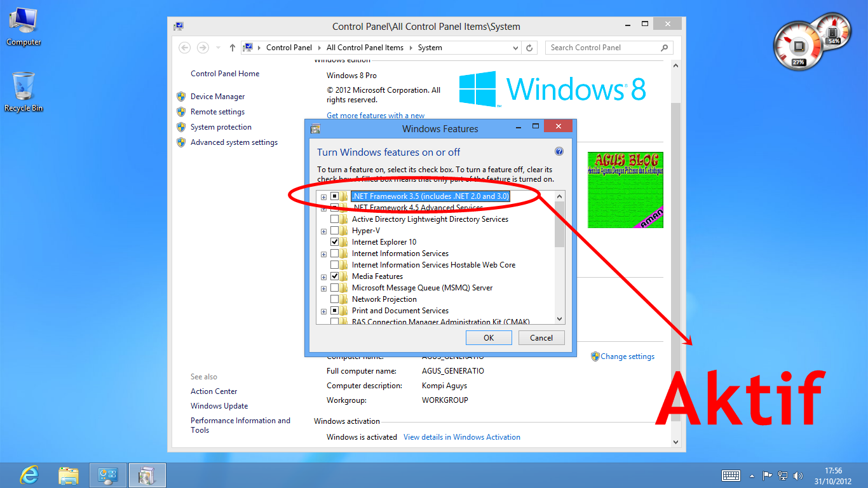
Task: Cancel the Windows Features dialog
Action: 541,338
